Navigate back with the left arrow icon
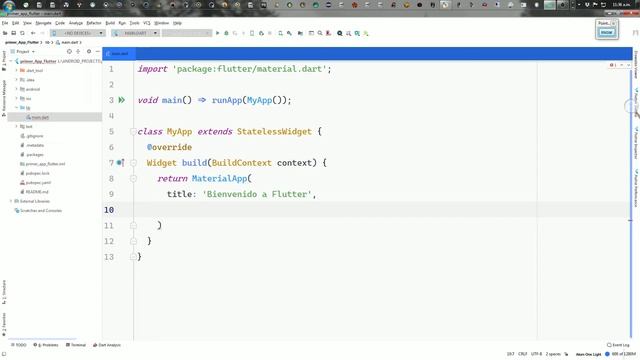The height and width of the screenshot is (360, 640). pos(33,33)
